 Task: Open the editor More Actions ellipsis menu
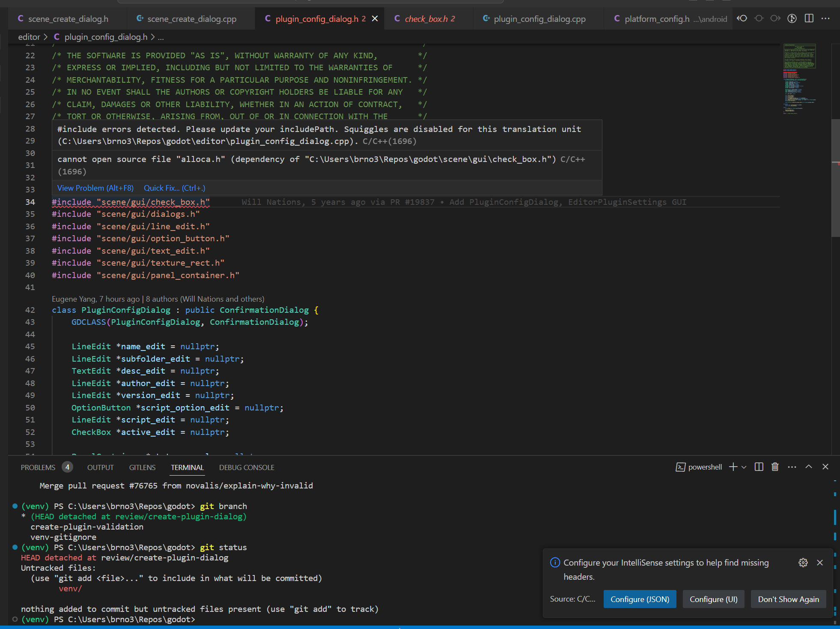tap(826, 18)
